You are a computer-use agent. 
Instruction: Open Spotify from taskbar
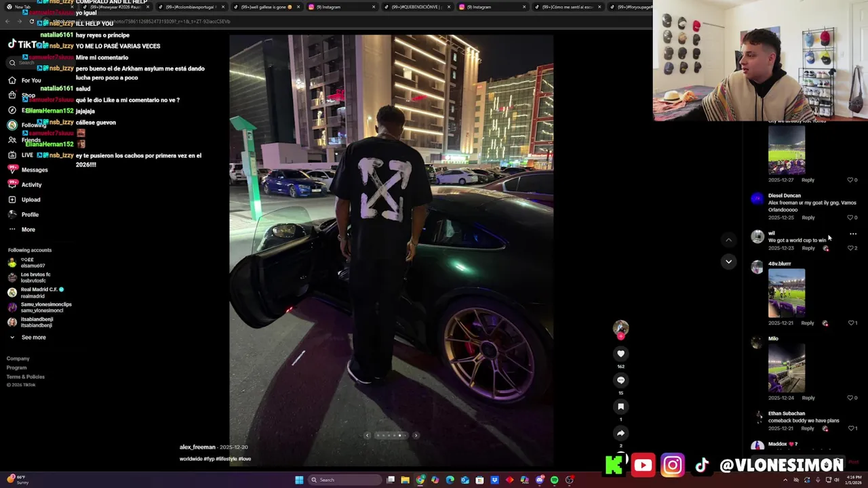[x=555, y=480]
